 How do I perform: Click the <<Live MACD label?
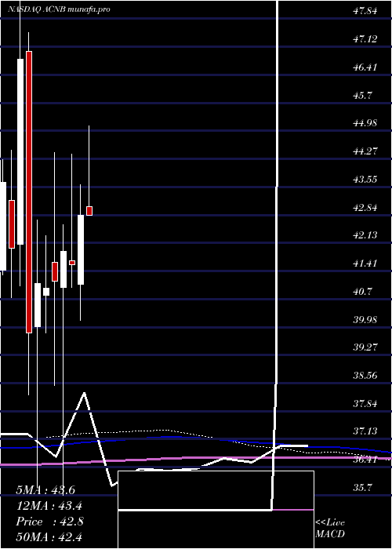tap(330, 529)
